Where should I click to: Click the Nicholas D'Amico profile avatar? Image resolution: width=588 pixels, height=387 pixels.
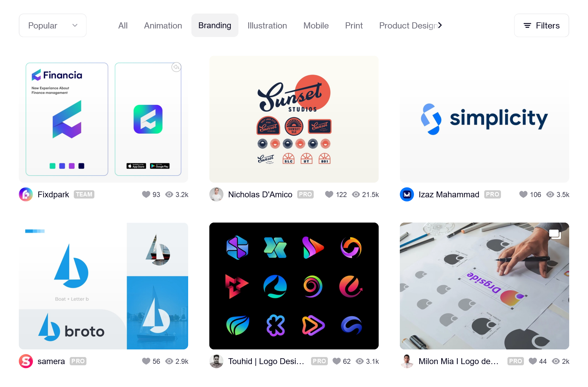216,194
